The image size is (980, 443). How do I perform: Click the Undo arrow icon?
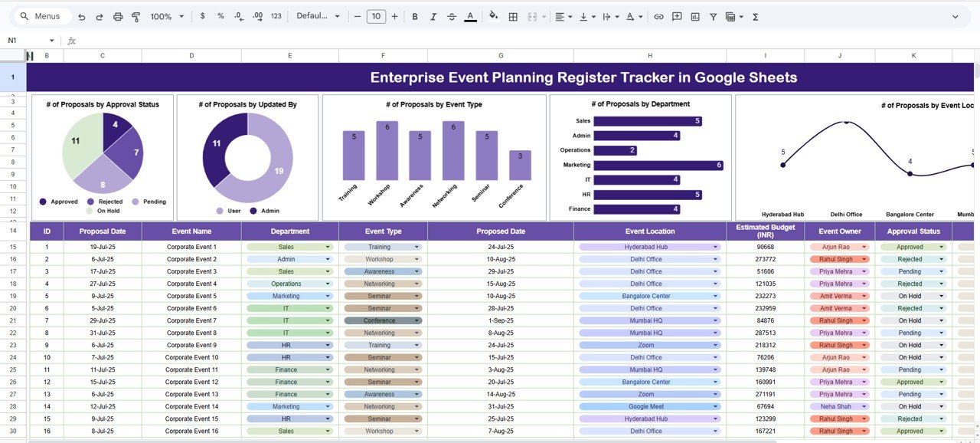[82, 16]
